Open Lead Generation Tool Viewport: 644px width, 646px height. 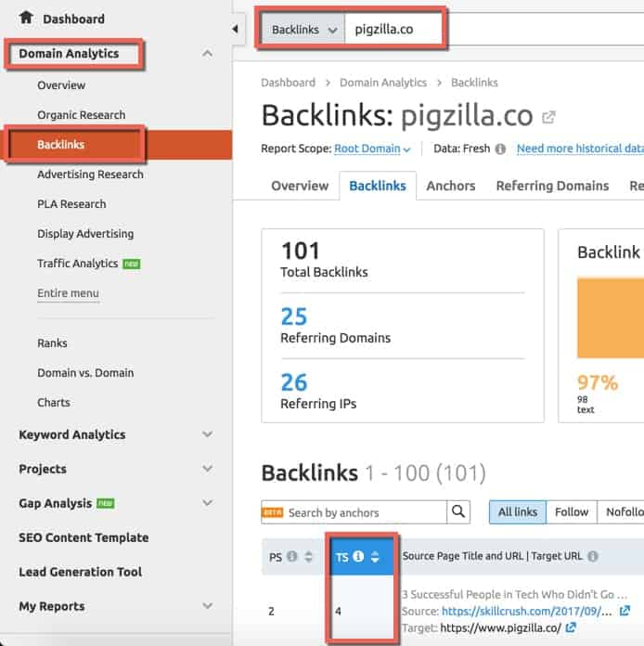81,572
